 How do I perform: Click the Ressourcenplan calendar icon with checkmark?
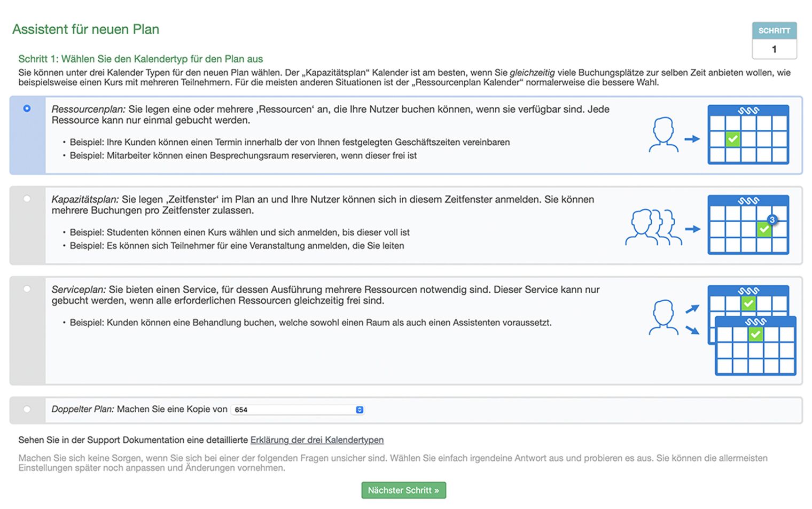click(x=748, y=135)
